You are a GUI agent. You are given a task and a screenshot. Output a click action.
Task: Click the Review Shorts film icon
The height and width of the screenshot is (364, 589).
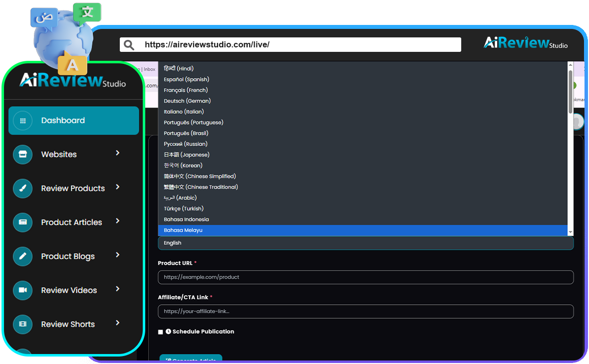click(x=22, y=324)
